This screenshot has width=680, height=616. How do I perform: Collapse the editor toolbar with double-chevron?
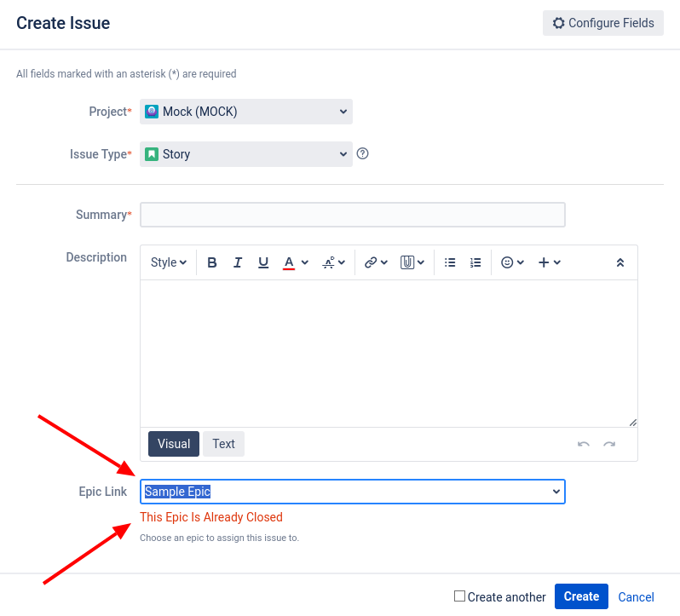tap(620, 262)
